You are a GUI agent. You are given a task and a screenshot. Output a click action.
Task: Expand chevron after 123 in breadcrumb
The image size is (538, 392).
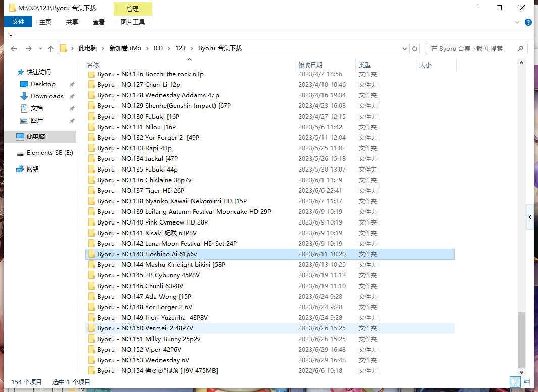[192, 49]
